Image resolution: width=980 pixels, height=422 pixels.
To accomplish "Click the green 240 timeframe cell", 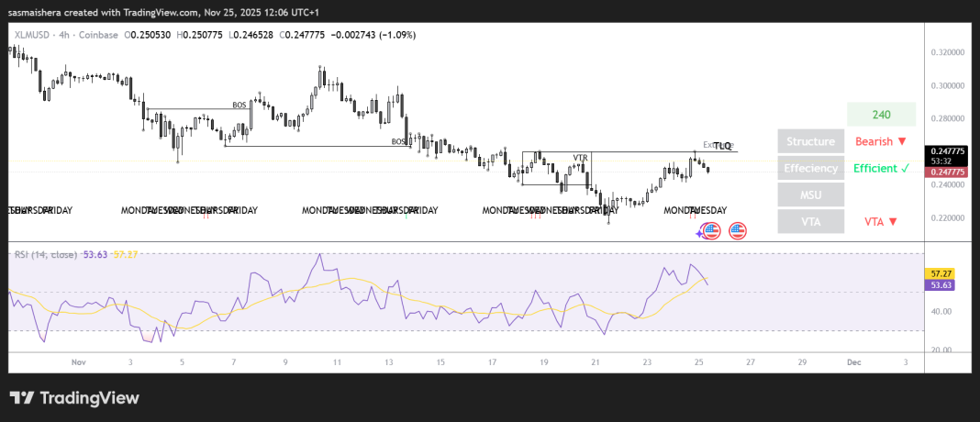I will pyautogui.click(x=881, y=115).
